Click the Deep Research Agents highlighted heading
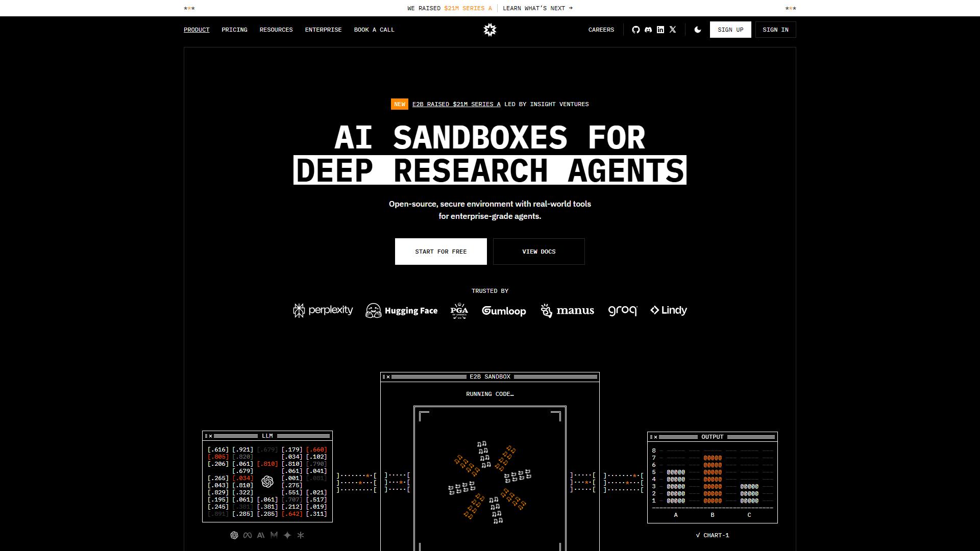 click(490, 170)
